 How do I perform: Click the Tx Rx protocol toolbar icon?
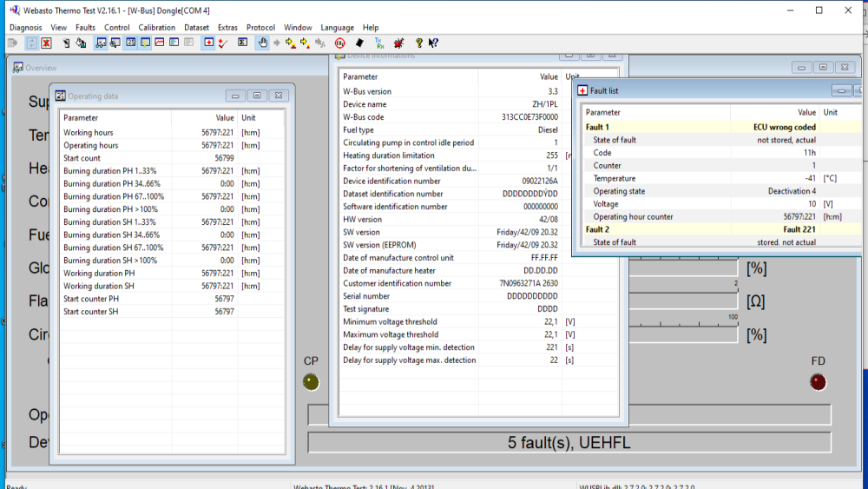379,43
